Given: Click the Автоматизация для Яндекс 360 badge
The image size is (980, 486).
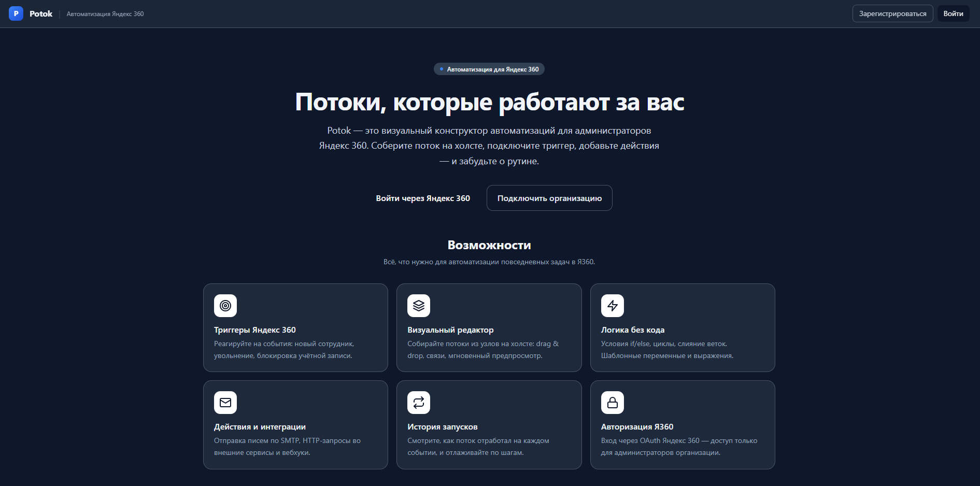Looking at the screenshot, I should point(489,69).
